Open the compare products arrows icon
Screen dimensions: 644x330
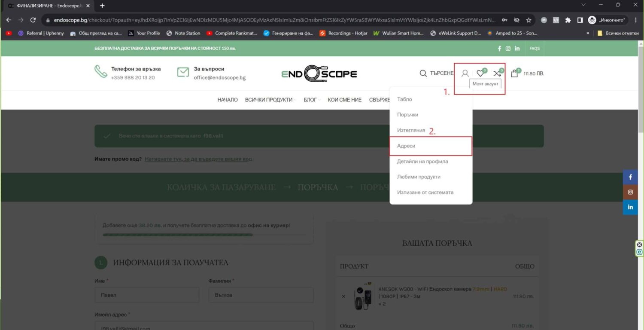(497, 73)
